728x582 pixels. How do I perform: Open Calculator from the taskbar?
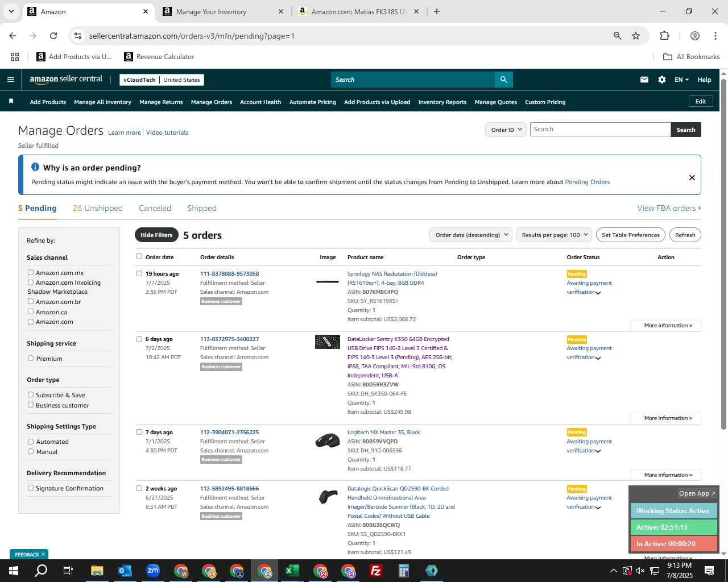tap(403, 571)
